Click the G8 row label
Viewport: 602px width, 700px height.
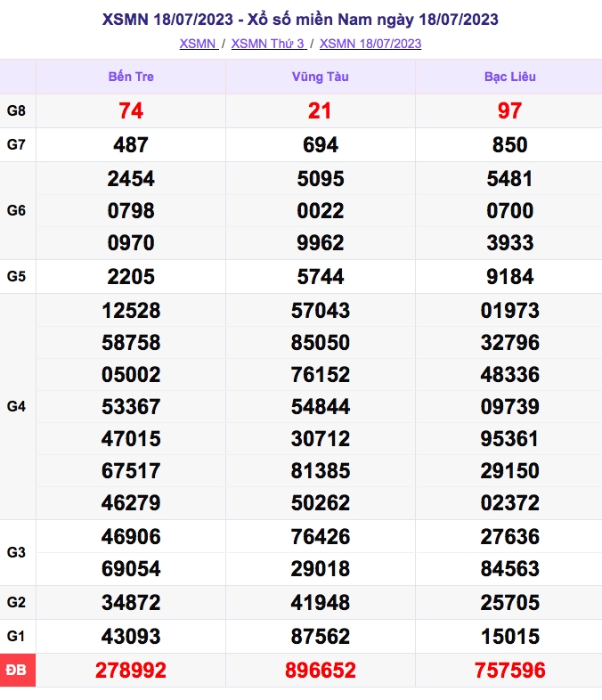[16, 110]
